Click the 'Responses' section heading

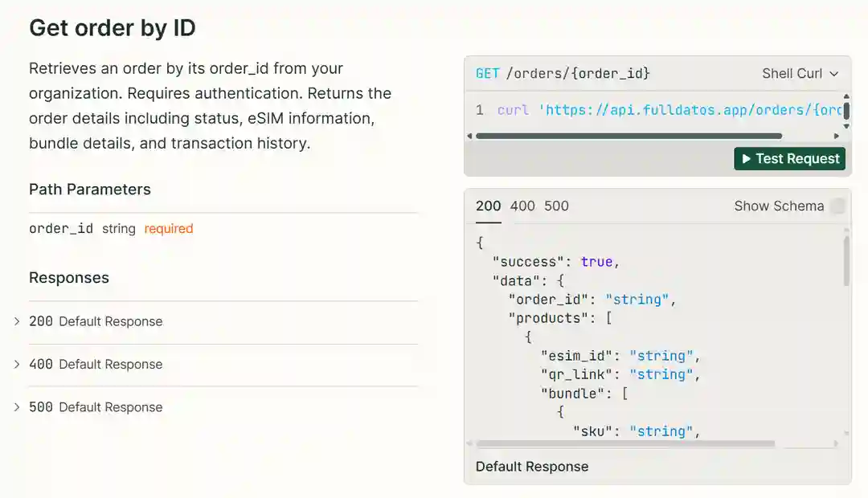click(x=69, y=278)
